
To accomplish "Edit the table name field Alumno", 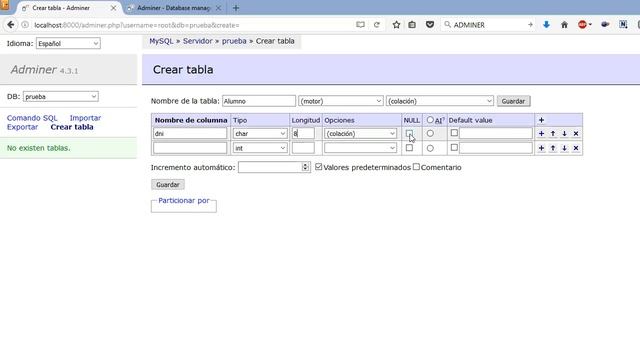I will coord(259,101).
